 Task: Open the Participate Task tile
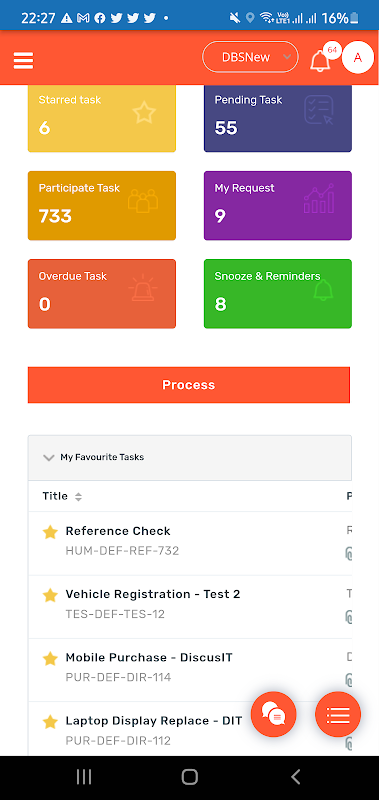click(102, 206)
